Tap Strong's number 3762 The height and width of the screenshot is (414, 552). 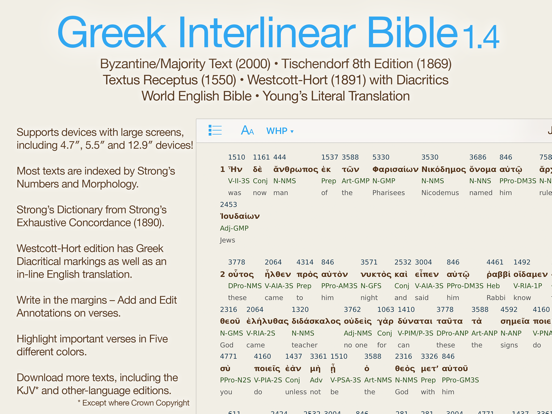click(352, 309)
